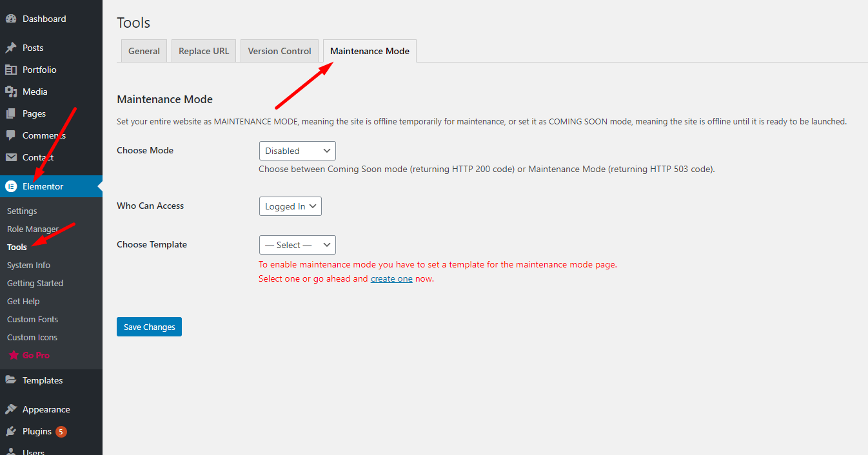Switch to the General tab
868x455 pixels.
(x=144, y=52)
